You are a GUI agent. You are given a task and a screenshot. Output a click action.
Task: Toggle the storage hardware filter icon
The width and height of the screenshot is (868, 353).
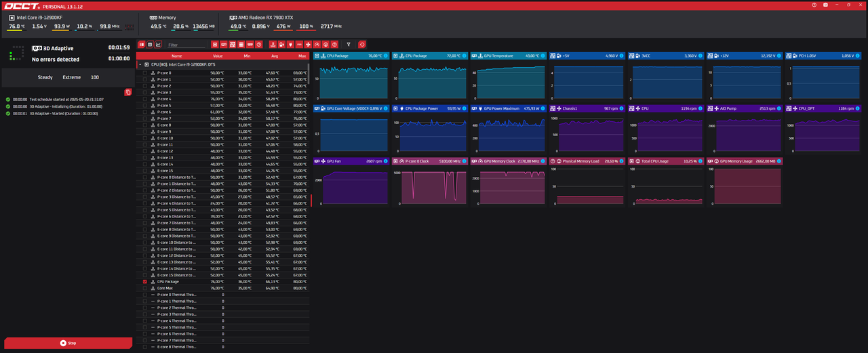[241, 45]
